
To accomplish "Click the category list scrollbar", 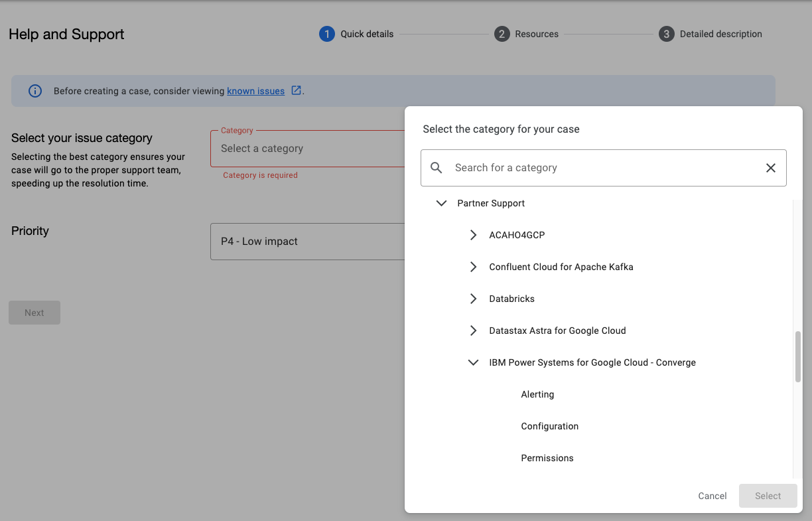I will pos(797,356).
